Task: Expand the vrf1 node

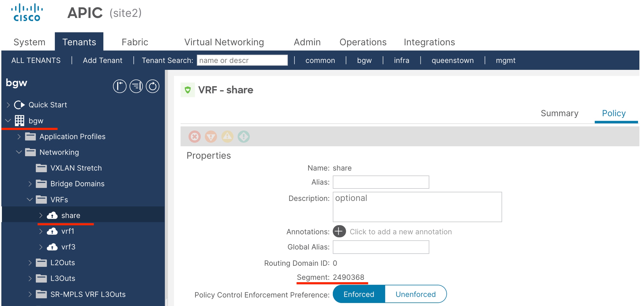Action: (41, 231)
